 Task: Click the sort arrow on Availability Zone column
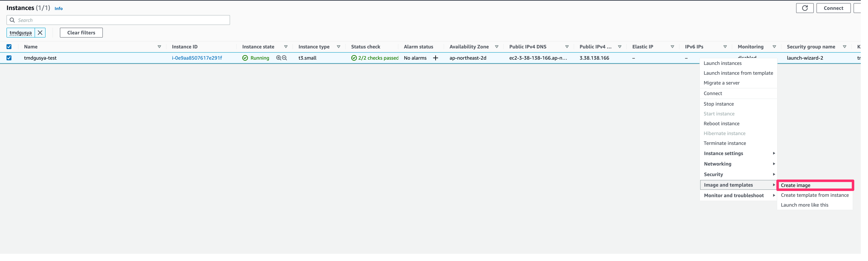pos(496,47)
